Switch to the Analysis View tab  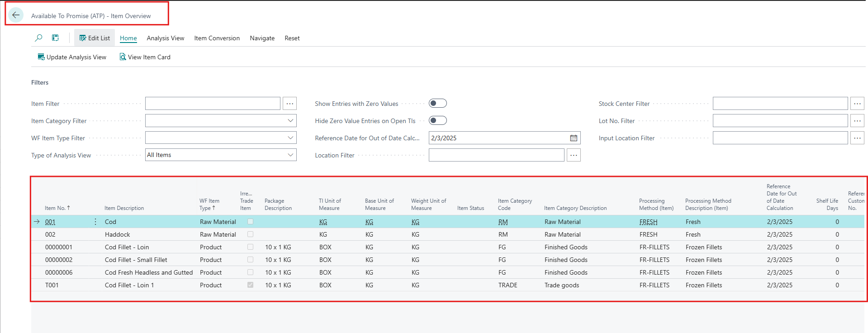(x=165, y=38)
